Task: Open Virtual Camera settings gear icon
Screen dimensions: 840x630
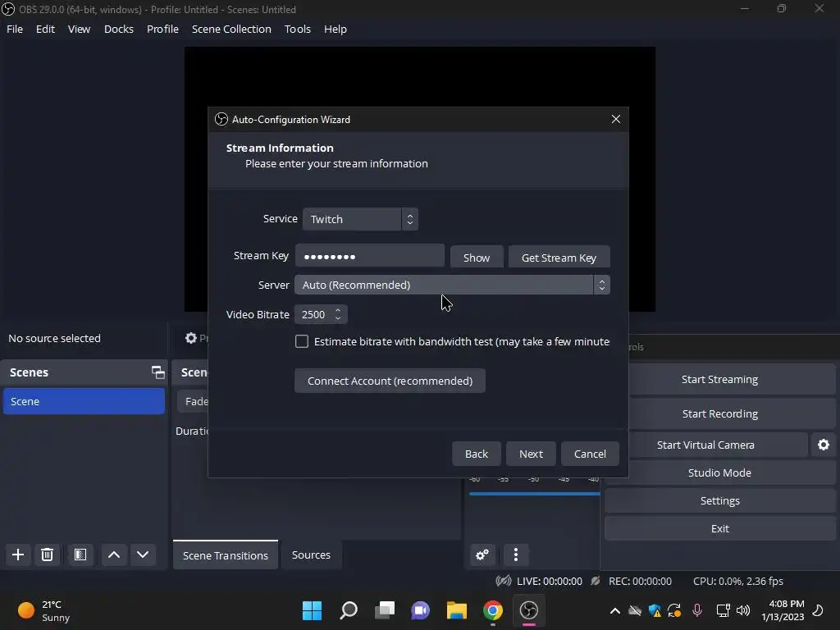Action: pos(824,445)
